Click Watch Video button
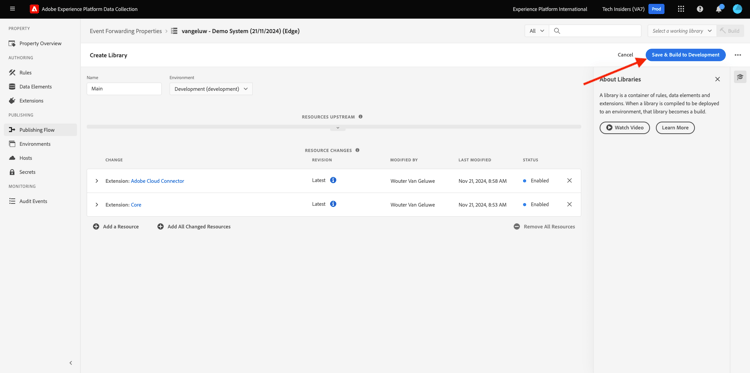The height and width of the screenshot is (373, 750). [624, 128]
